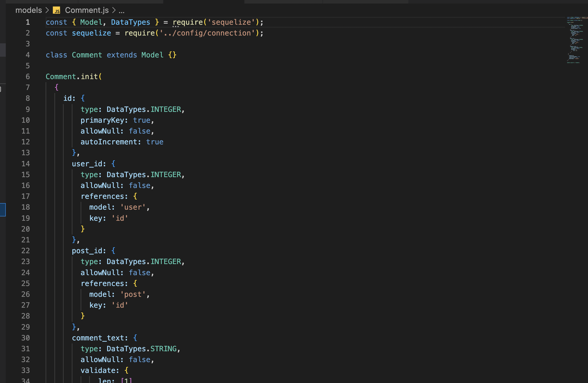Place cursor on the Comment class name

tap(87, 55)
